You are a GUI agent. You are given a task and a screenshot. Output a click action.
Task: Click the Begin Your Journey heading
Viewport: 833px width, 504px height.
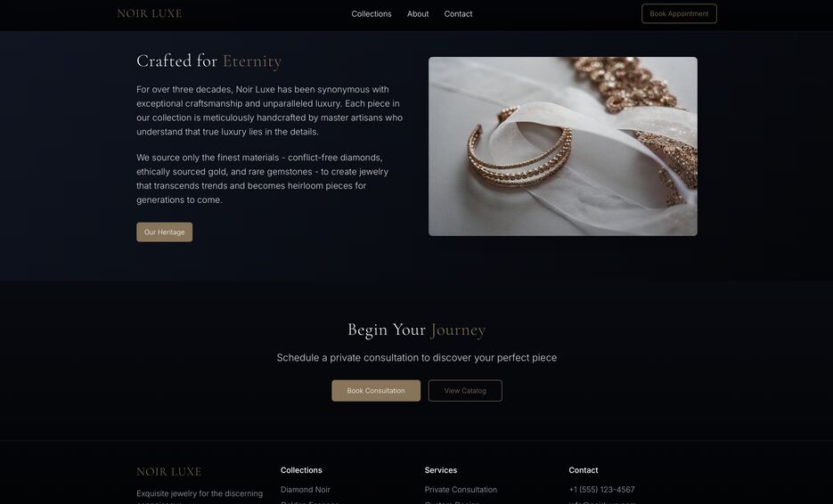pos(417,329)
